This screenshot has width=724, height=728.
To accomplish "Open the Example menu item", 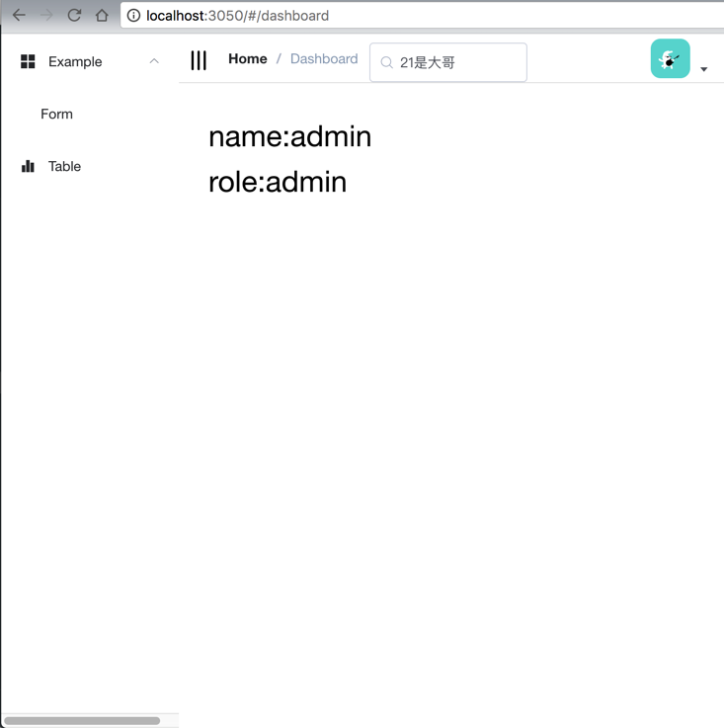I will [x=90, y=61].
